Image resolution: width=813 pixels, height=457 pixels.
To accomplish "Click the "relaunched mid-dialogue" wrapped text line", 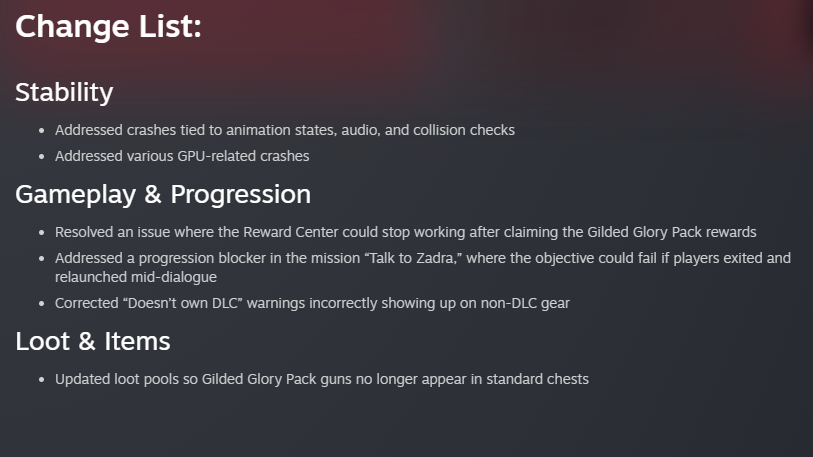I will [136, 276].
